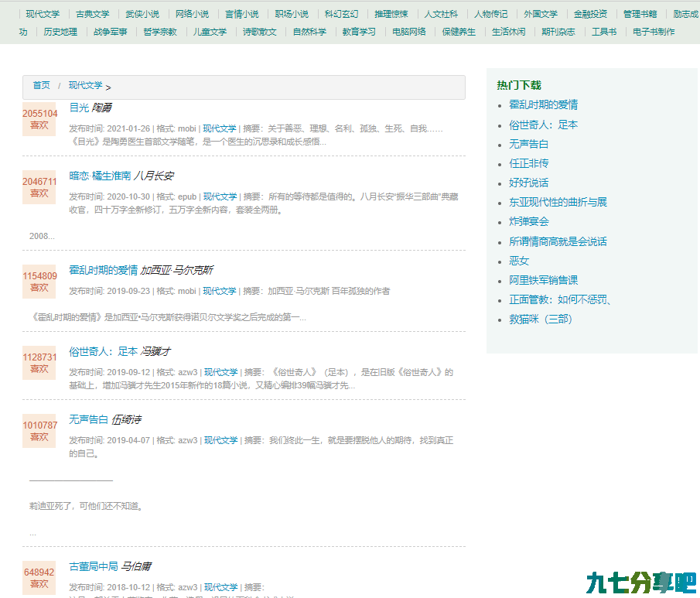Open the 保健养生 category
Viewport: 700px width, 598px height.
point(459,32)
